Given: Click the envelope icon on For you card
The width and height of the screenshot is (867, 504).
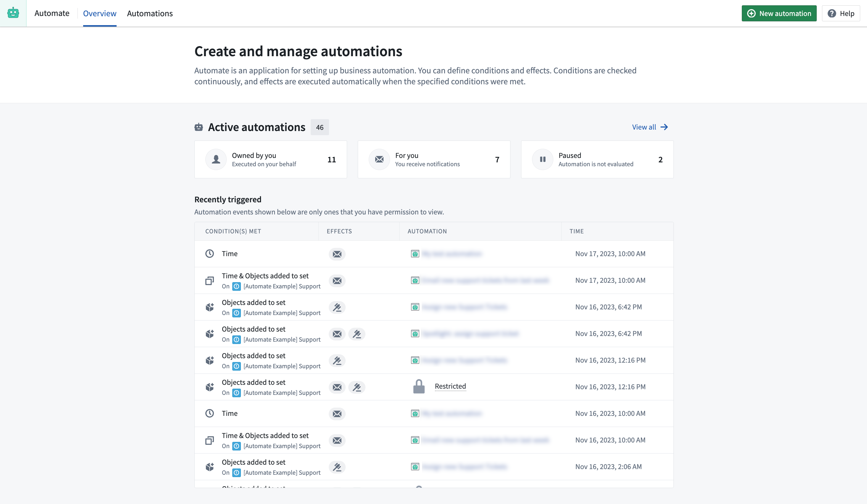Looking at the screenshot, I should tap(379, 159).
